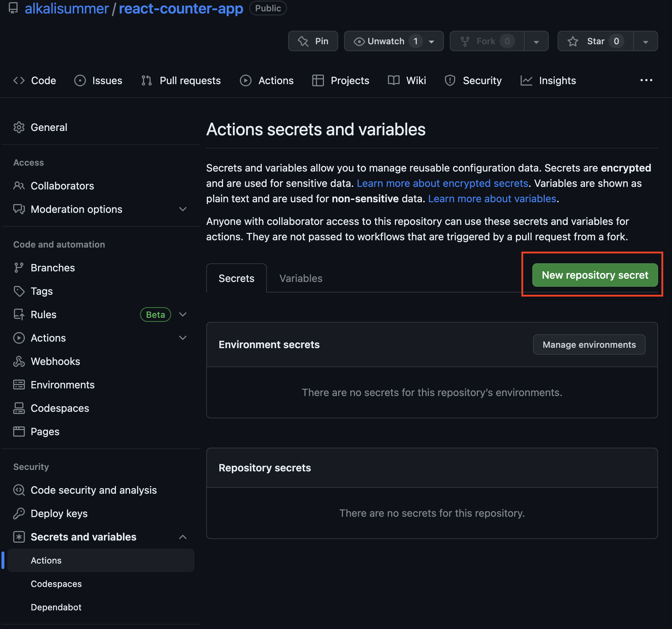Click the play icon beside sidebar Actions
The width and height of the screenshot is (672, 629).
click(19, 338)
